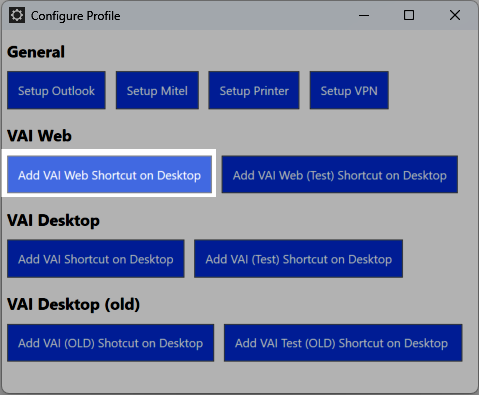Click Add VAI (OLD) Shotcut on Desktop
Viewport: 479px width, 395px height.
tap(110, 343)
